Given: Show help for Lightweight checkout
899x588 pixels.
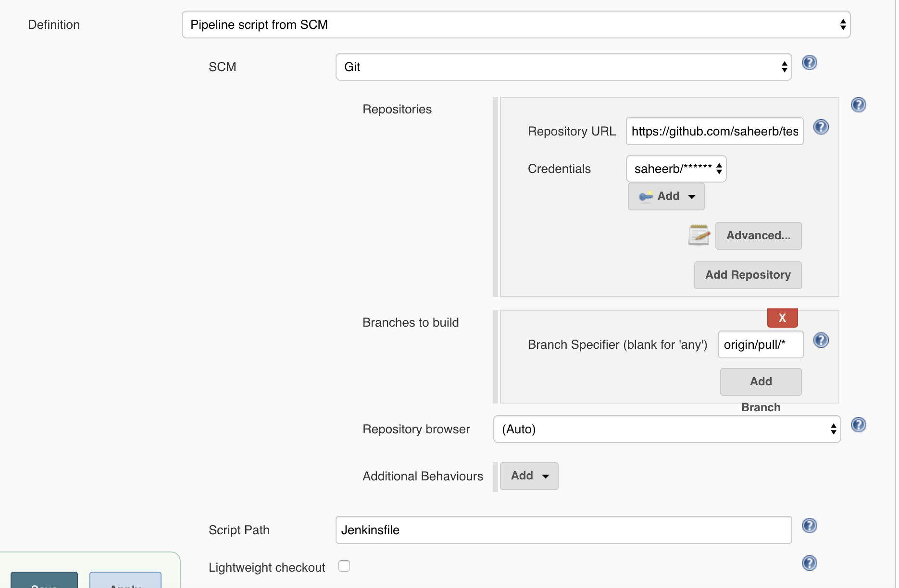Looking at the screenshot, I should tap(810, 563).
